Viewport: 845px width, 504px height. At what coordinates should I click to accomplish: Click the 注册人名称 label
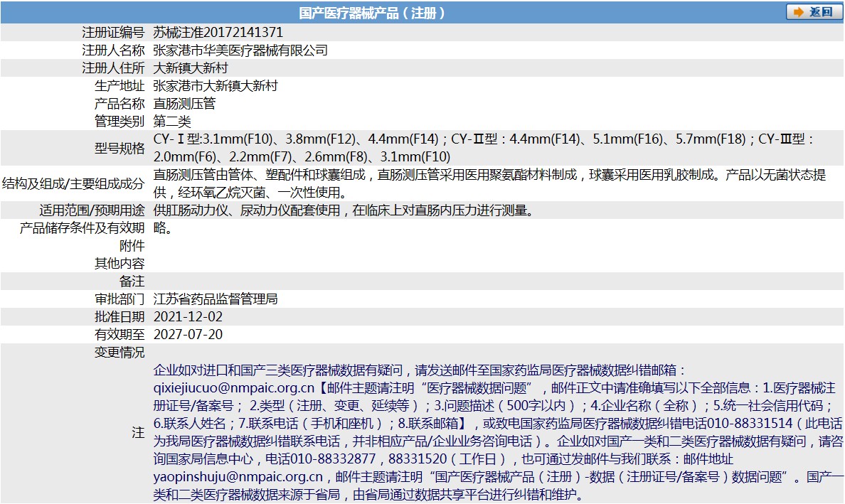click(113, 50)
